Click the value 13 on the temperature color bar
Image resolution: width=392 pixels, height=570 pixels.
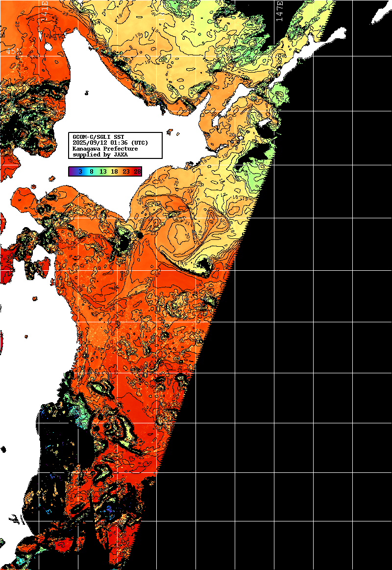(103, 171)
